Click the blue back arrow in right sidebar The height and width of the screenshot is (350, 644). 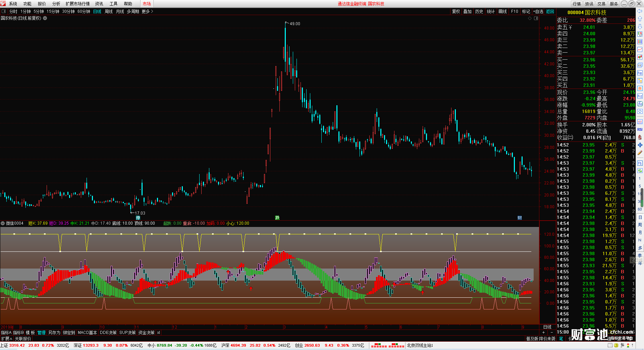[x=640, y=11]
